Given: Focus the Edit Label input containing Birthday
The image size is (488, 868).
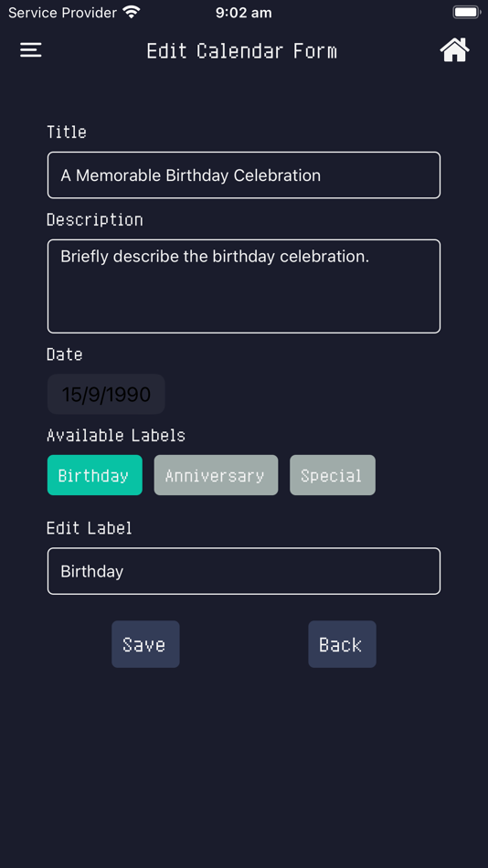Looking at the screenshot, I should coord(244,571).
